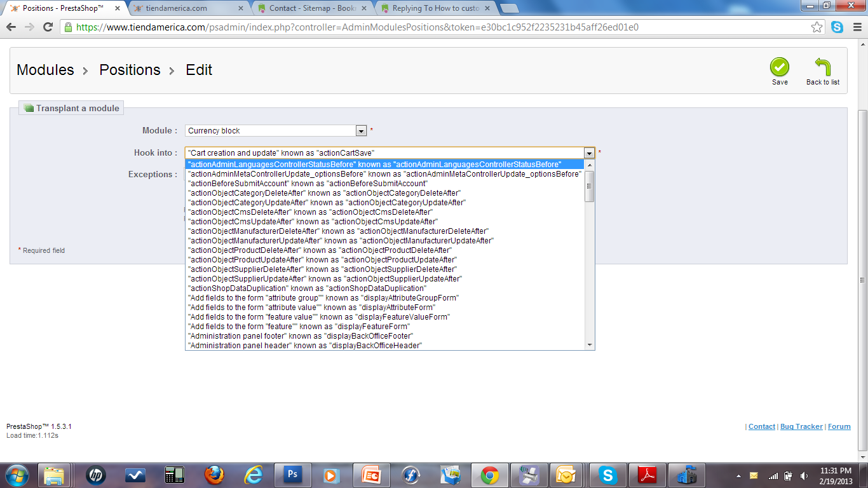Click the Positions breadcrumb link
Image resolution: width=868 pixels, height=488 pixels.
coord(130,70)
